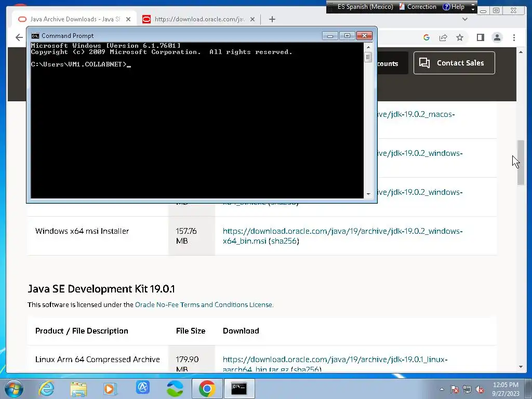This screenshot has width=532, height=399.
Task: Maximize the Command Prompt window
Action: pyautogui.click(x=347, y=36)
